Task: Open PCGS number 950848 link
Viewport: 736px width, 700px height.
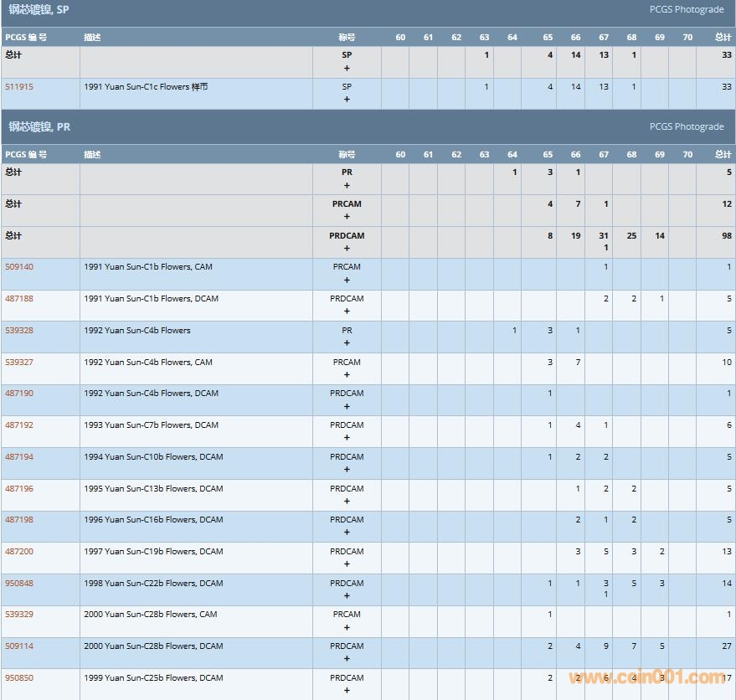Action: click(19, 584)
